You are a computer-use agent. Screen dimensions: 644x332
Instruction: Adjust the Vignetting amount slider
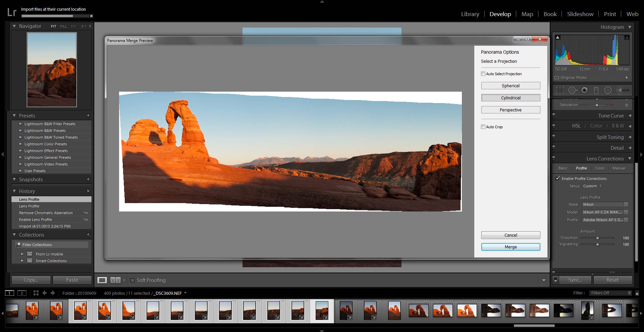coord(597,244)
